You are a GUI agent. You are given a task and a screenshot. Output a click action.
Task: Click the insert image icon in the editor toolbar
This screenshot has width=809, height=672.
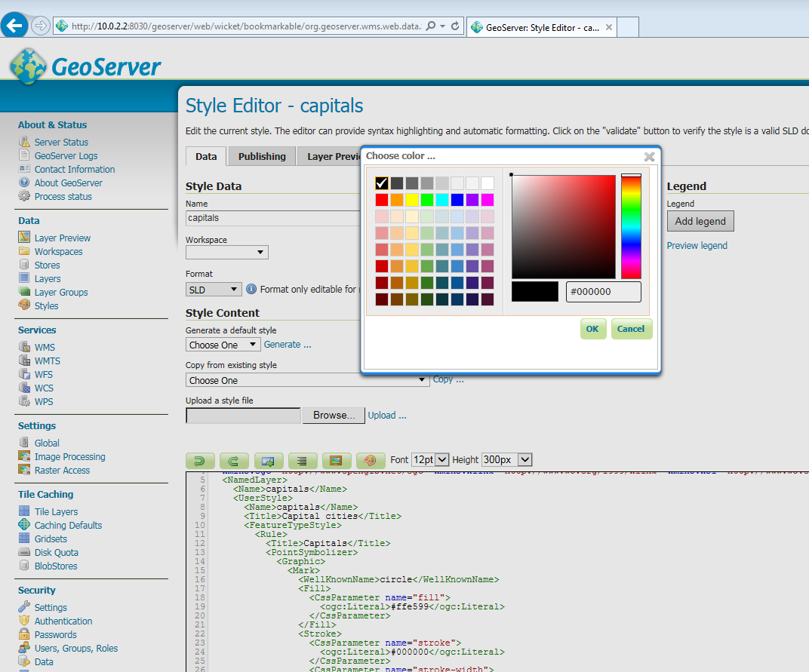pyautogui.click(x=336, y=460)
